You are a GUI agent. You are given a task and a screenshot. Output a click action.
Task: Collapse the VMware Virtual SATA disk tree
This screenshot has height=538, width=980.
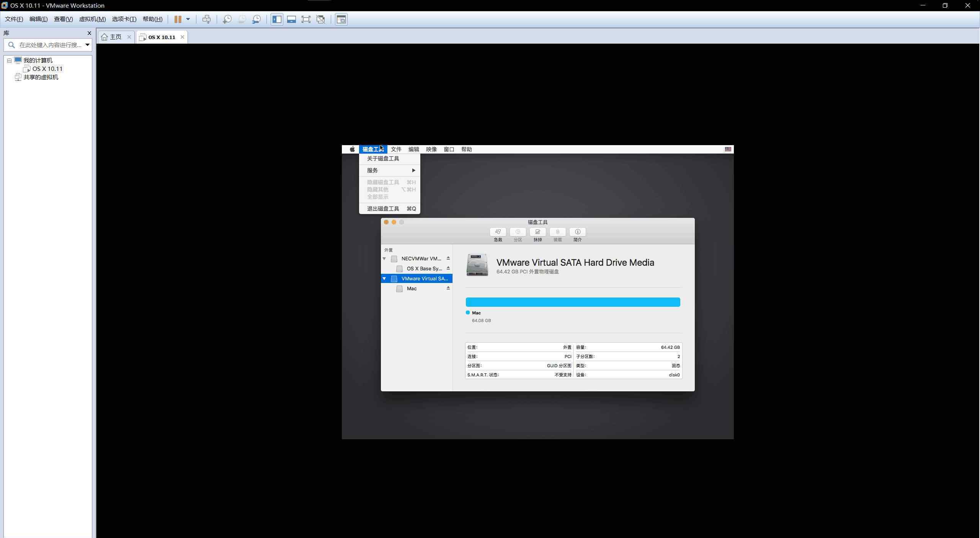click(x=384, y=278)
